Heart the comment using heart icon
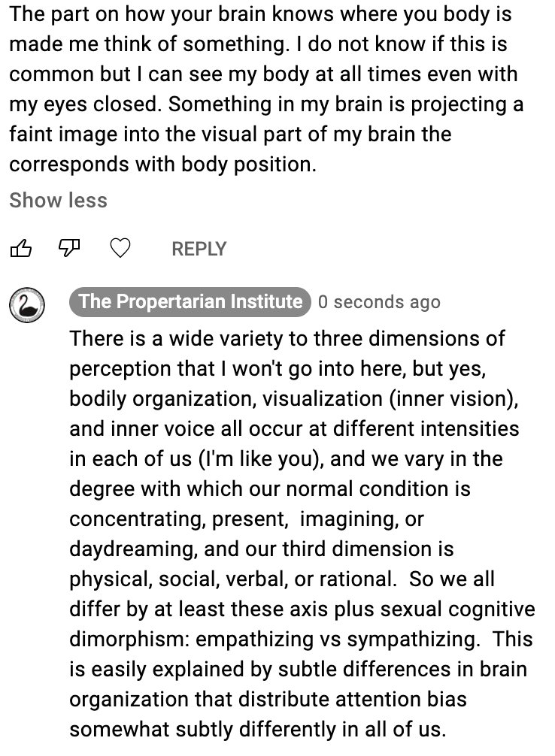 tap(120, 249)
